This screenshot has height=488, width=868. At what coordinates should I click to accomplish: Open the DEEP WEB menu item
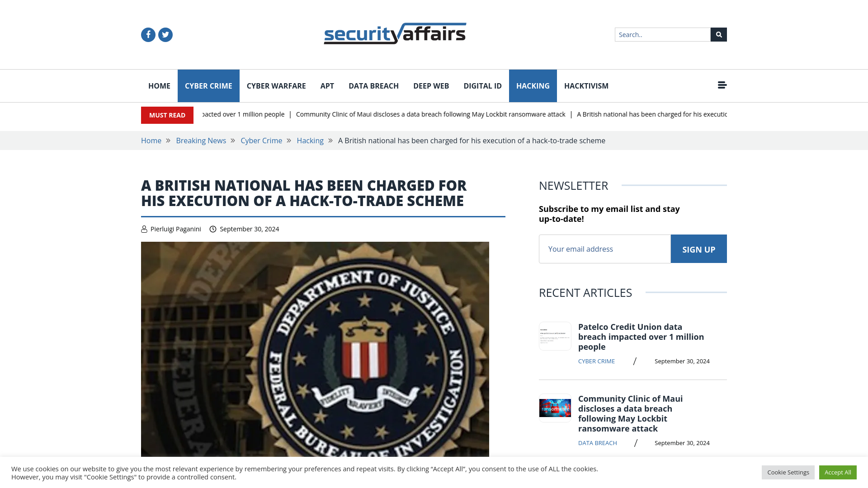click(x=431, y=85)
